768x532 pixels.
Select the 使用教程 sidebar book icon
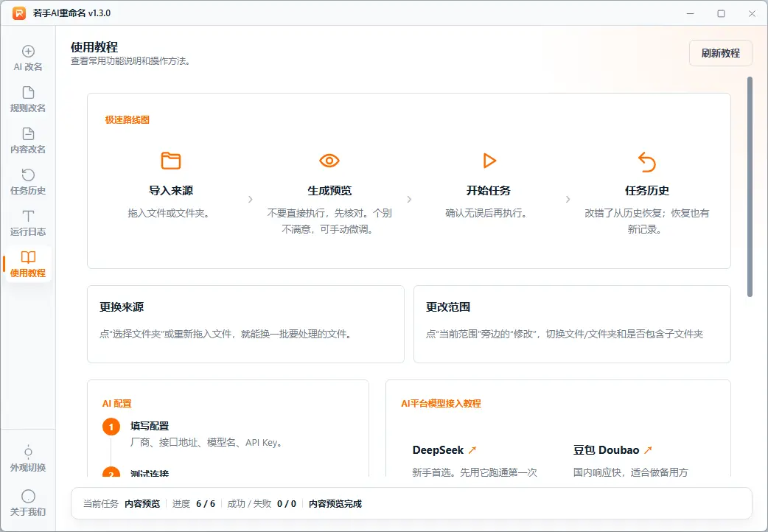point(28,257)
